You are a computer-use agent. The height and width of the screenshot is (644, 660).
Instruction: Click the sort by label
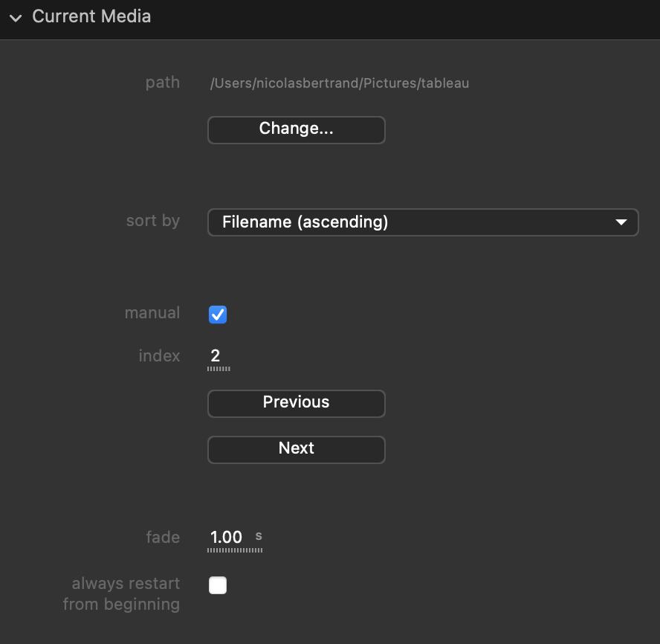click(x=153, y=221)
